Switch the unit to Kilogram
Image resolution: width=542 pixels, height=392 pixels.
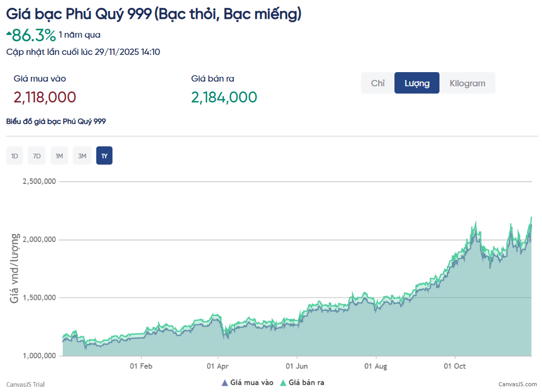coord(467,83)
